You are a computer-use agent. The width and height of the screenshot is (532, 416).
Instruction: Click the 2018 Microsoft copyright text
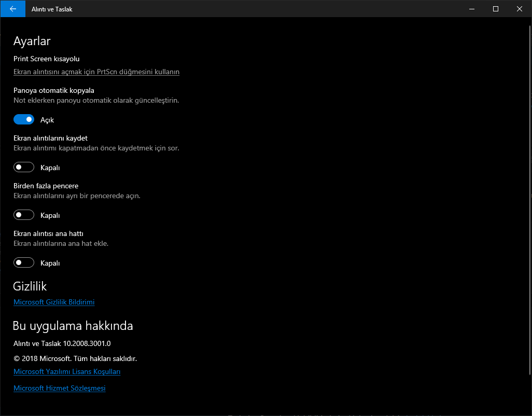coord(75,358)
